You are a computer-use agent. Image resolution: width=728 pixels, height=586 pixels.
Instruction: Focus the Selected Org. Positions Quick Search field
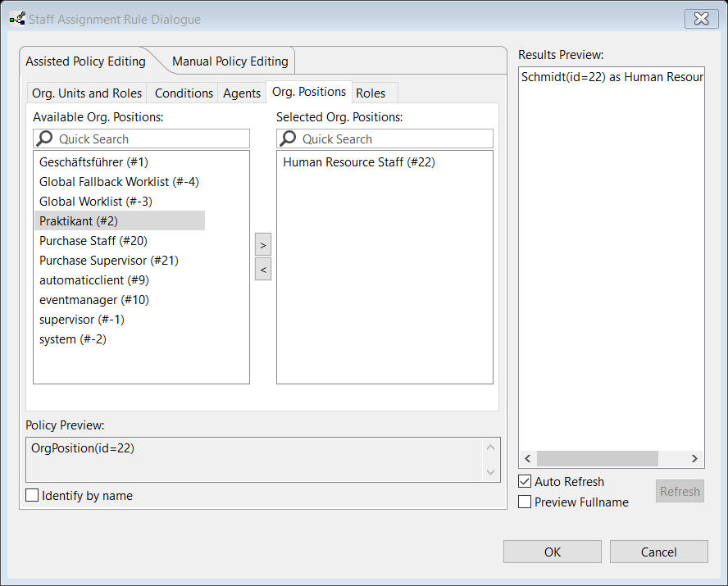coord(384,139)
